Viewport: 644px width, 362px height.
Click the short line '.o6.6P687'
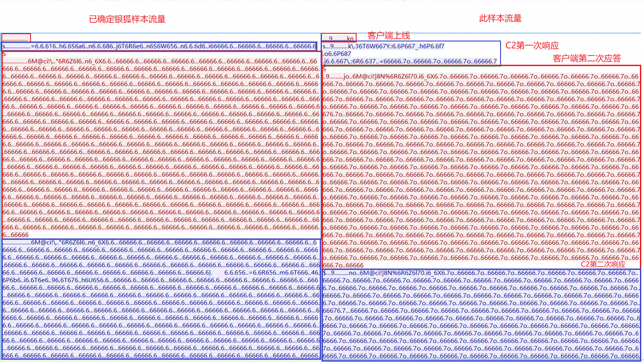[336, 54]
